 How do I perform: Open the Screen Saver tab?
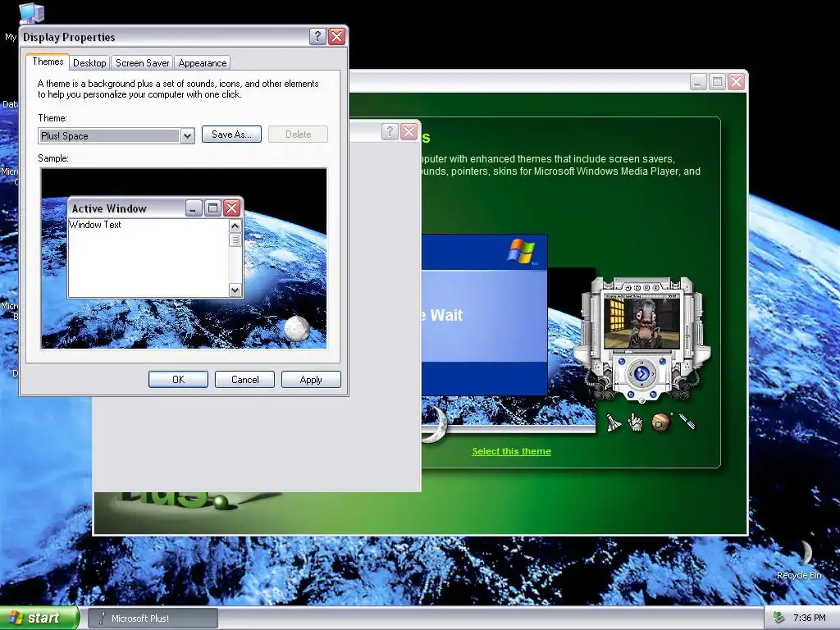142,62
